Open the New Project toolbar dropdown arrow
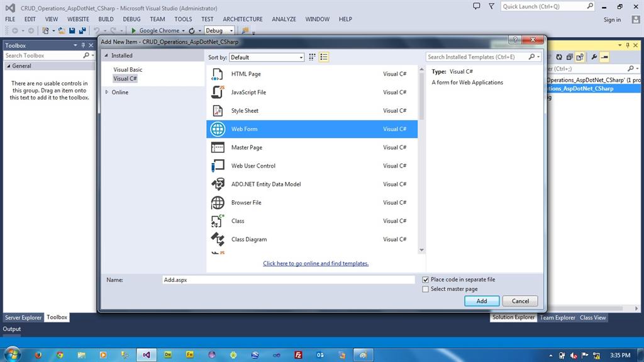 point(53,31)
